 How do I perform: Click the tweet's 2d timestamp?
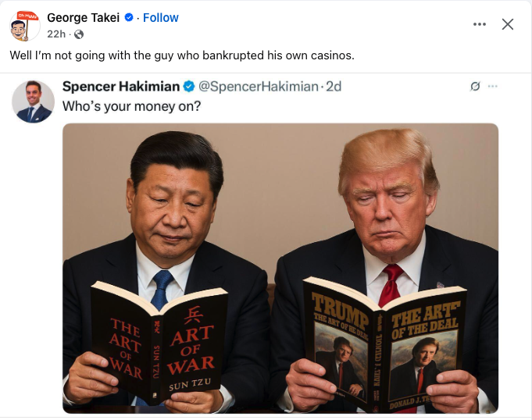pos(334,87)
